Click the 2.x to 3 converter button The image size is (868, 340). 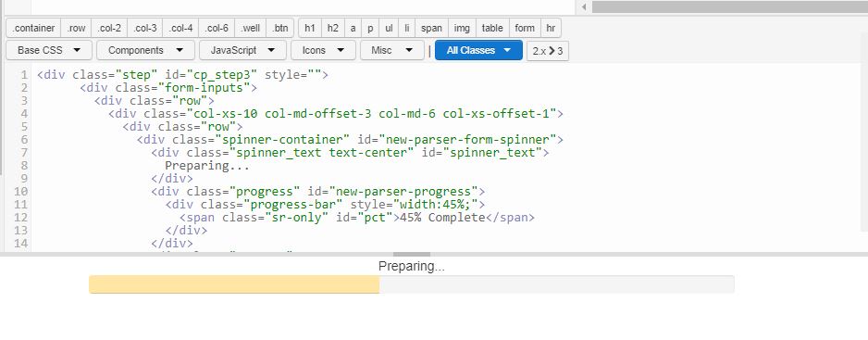tap(548, 50)
